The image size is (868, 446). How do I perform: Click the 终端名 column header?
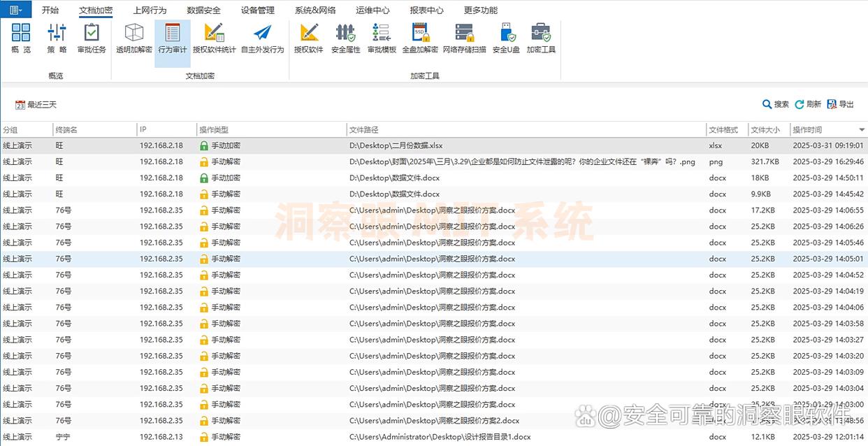(x=95, y=130)
